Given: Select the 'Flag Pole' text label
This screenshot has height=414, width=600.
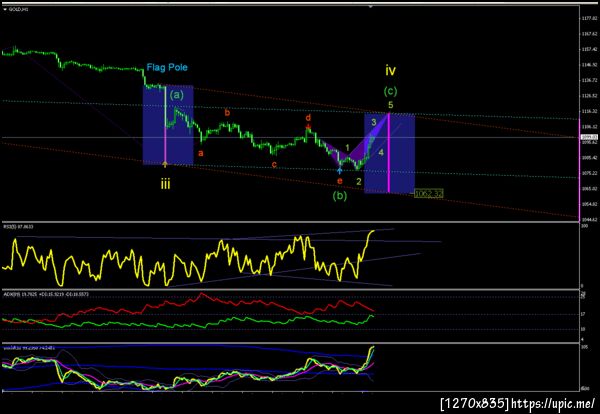Looking at the screenshot, I should pyautogui.click(x=167, y=68).
